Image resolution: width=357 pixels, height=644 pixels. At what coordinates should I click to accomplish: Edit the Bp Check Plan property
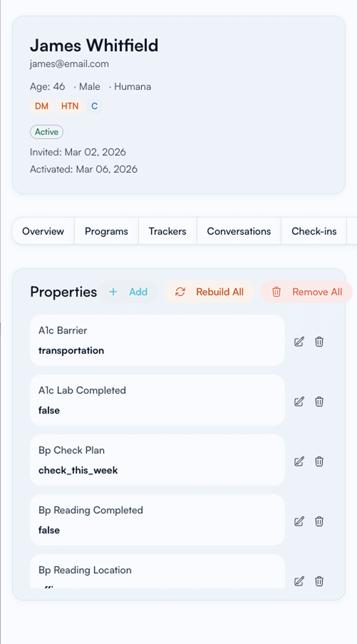click(299, 461)
